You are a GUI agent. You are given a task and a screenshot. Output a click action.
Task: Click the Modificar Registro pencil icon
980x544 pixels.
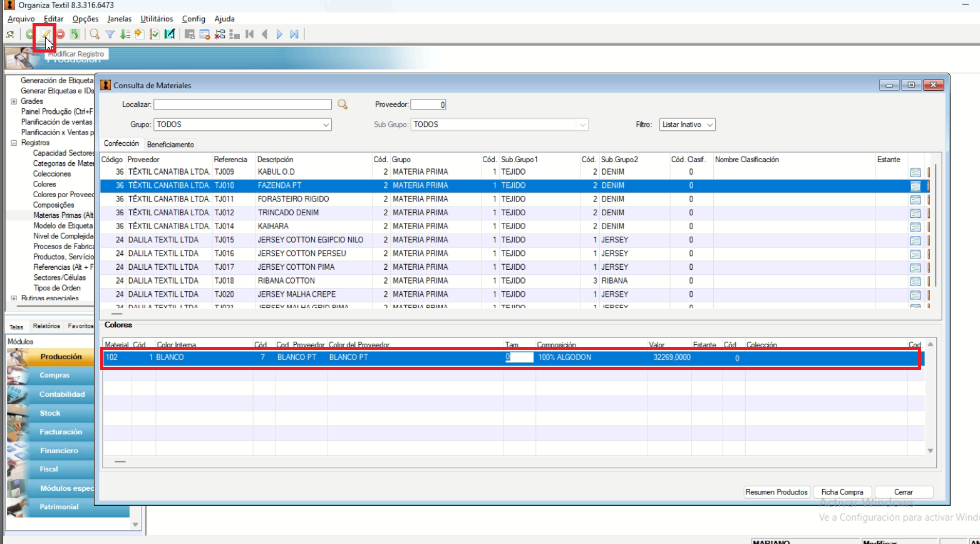pyautogui.click(x=45, y=35)
